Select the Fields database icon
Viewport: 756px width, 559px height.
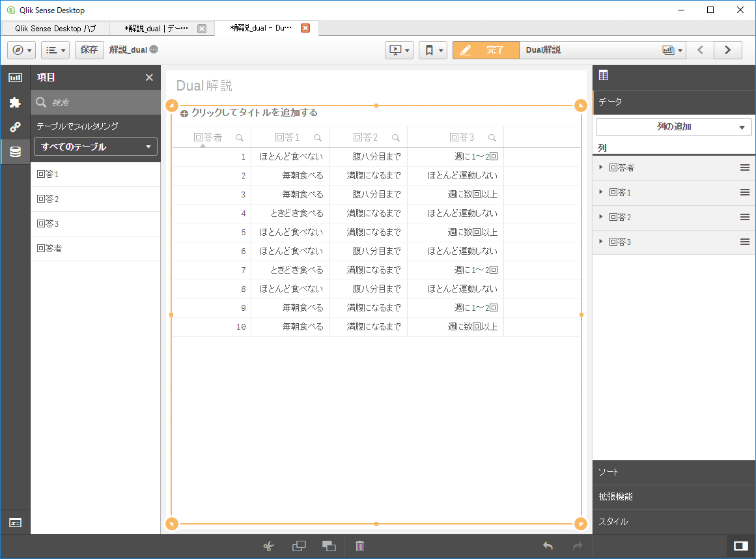coord(16,152)
